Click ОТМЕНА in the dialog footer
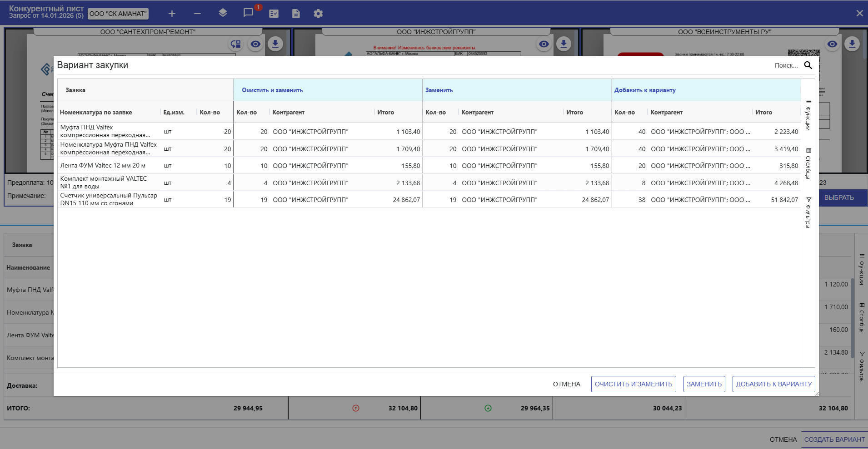868x449 pixels. click(x=566, y=384)
